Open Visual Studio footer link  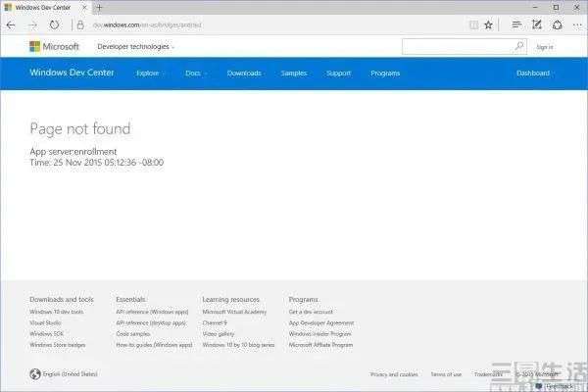tap(45, 322)
